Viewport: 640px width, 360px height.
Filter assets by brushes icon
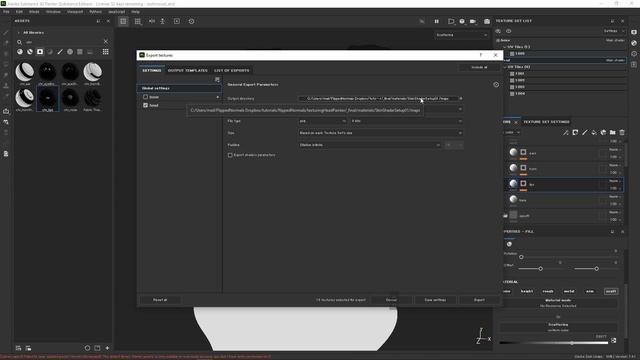click(x=60, y=52)
